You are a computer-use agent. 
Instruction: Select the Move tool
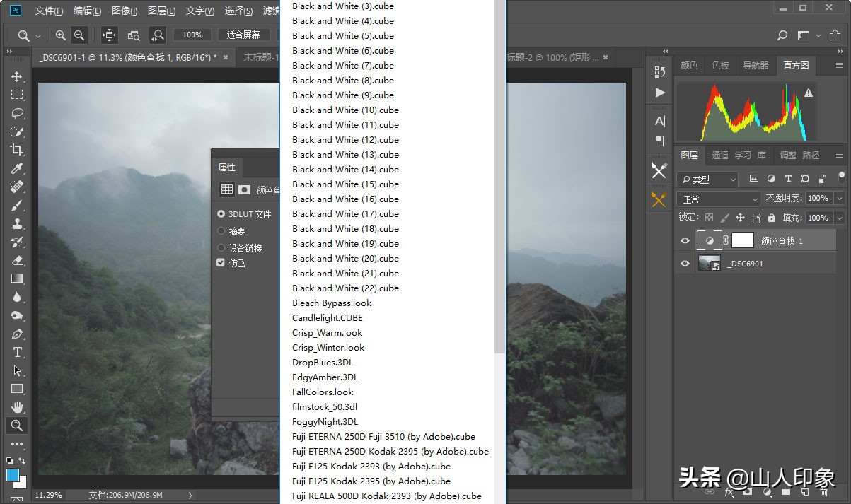coord(17,76)
